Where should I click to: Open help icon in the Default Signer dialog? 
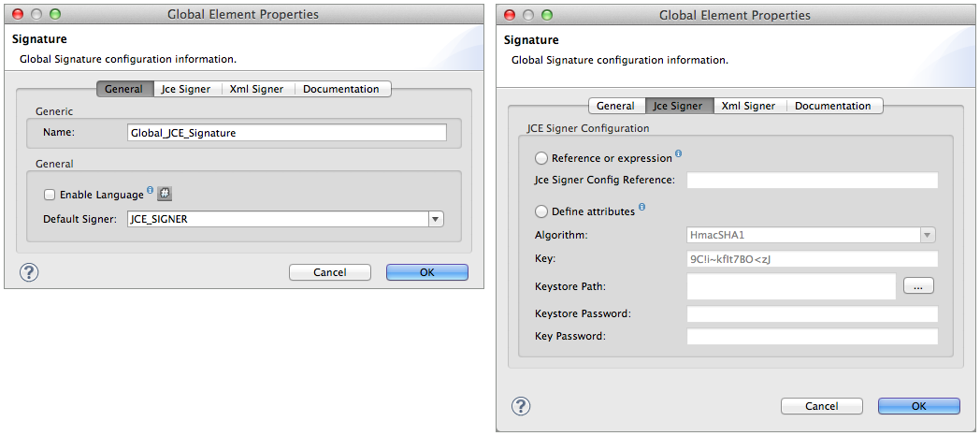point(29,272)
